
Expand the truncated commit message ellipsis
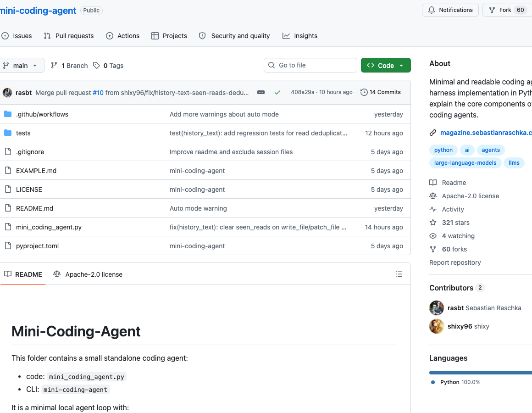260,92
